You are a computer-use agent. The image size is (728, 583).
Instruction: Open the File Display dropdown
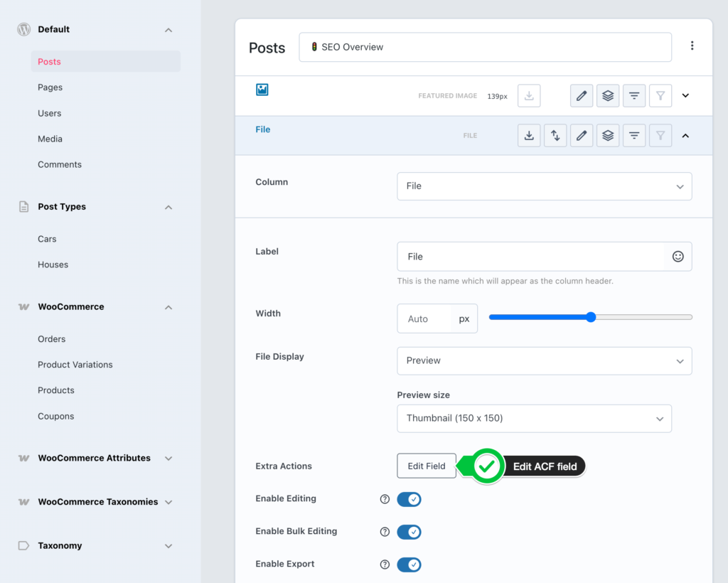544,361
